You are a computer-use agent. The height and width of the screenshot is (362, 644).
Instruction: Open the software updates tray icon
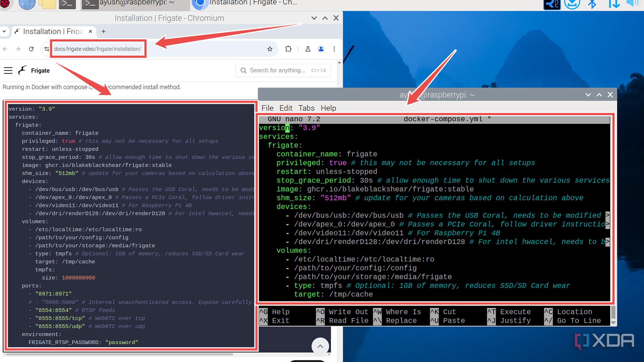tap(573, 4)
